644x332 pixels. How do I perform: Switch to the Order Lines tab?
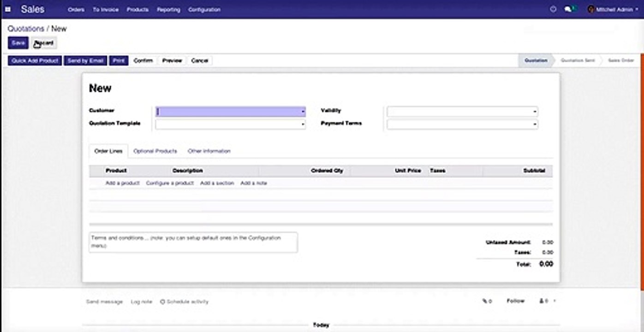[108, 151]
